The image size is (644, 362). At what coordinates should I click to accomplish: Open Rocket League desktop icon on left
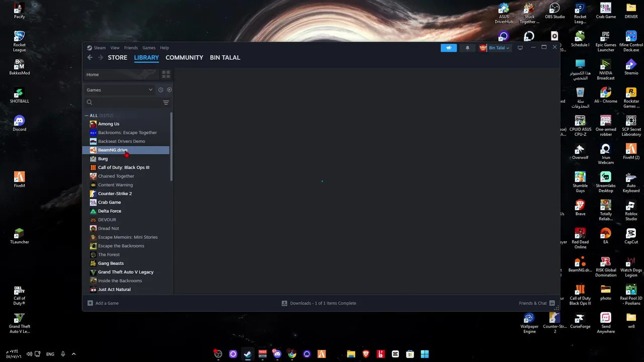point(19,42)
